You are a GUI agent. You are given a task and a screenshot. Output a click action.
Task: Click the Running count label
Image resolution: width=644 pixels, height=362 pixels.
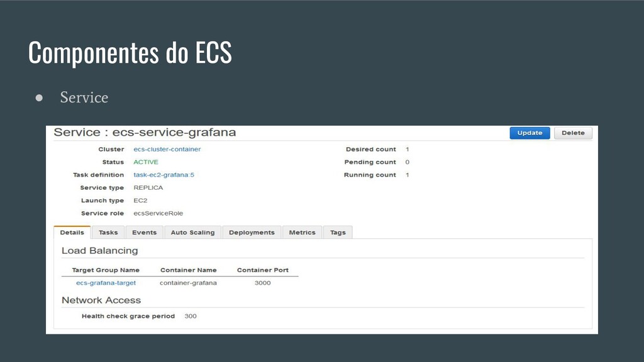pyautogui.click(x=370, y=175)
